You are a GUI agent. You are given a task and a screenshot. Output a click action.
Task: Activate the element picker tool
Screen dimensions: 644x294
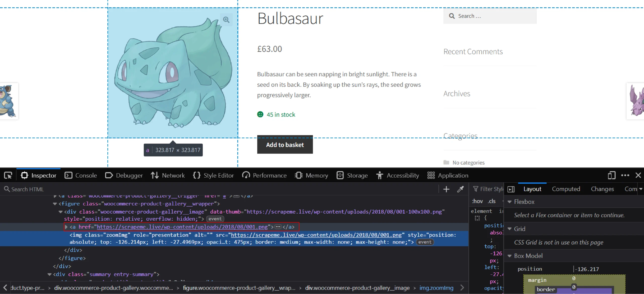8,175
